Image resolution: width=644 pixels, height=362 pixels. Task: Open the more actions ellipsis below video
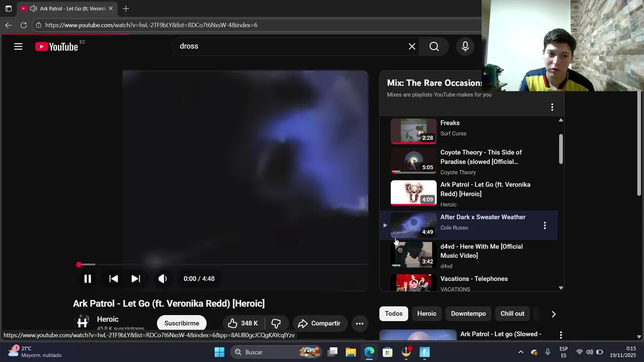coord(360,323)
